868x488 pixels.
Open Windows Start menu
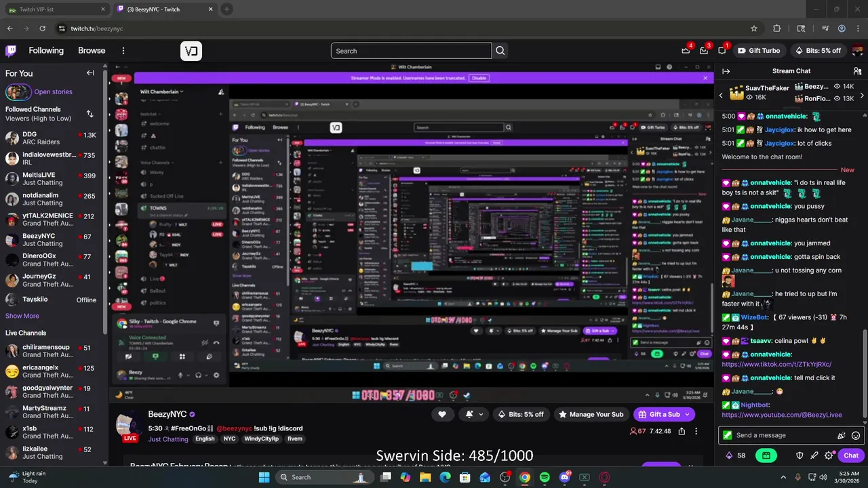264,477
